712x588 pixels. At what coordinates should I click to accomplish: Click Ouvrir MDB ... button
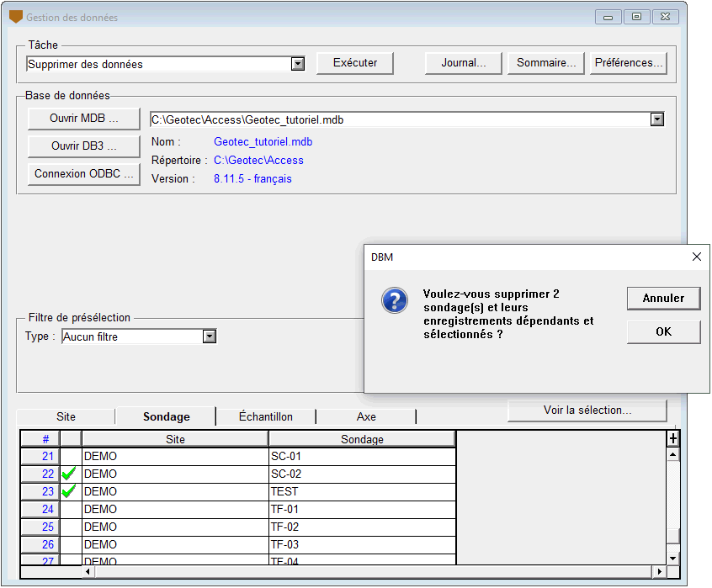click(x=84, y=119)
